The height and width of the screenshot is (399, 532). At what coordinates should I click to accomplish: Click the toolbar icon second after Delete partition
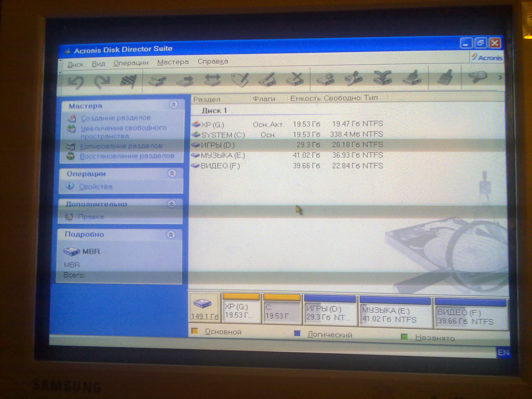(x=354, y=78)
